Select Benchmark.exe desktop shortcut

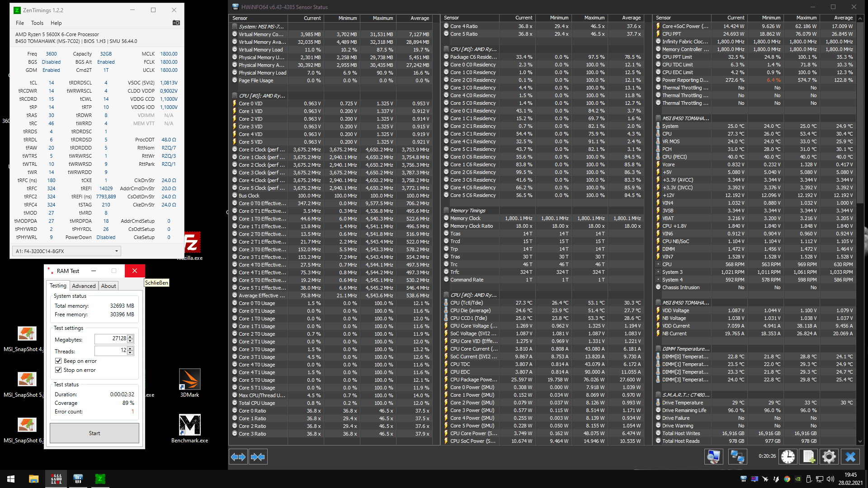(190, 429)
